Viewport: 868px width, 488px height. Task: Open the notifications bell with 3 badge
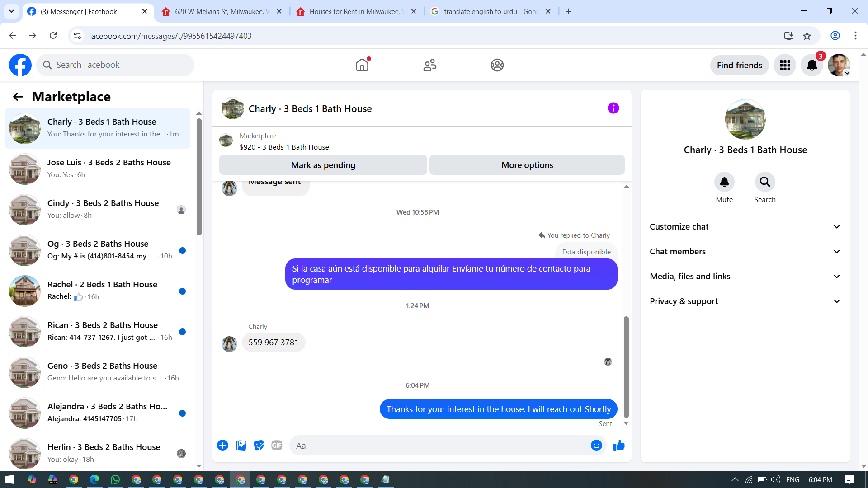pos(812,65)
